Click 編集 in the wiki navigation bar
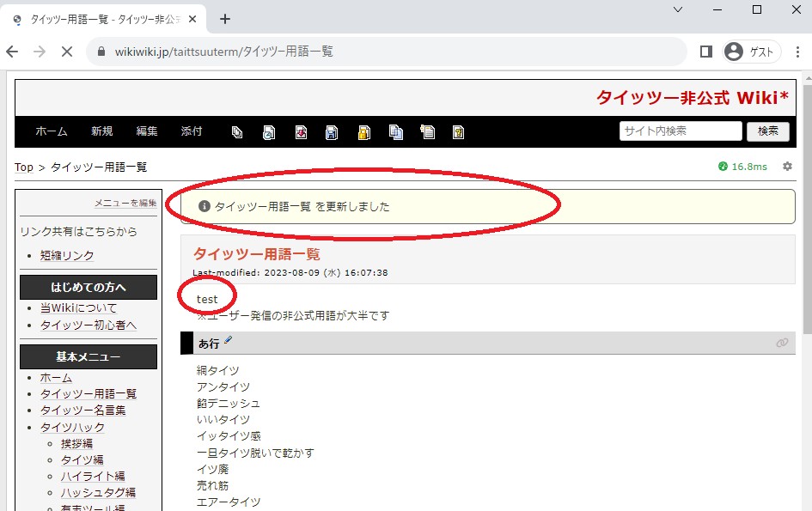 point(147,131)
